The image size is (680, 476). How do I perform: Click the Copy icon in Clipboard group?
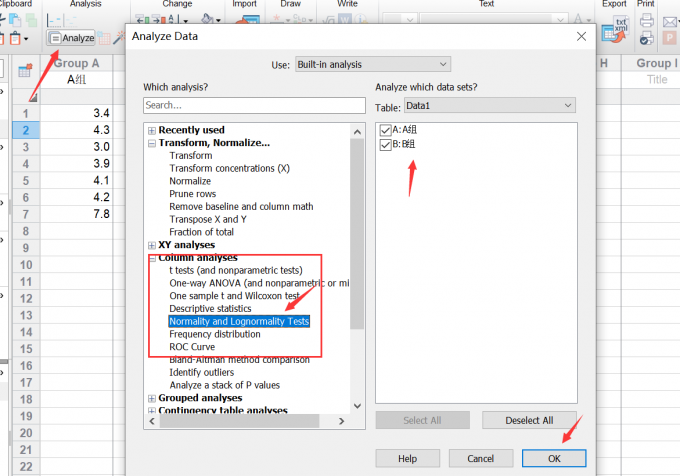click(x=15, y=20)
